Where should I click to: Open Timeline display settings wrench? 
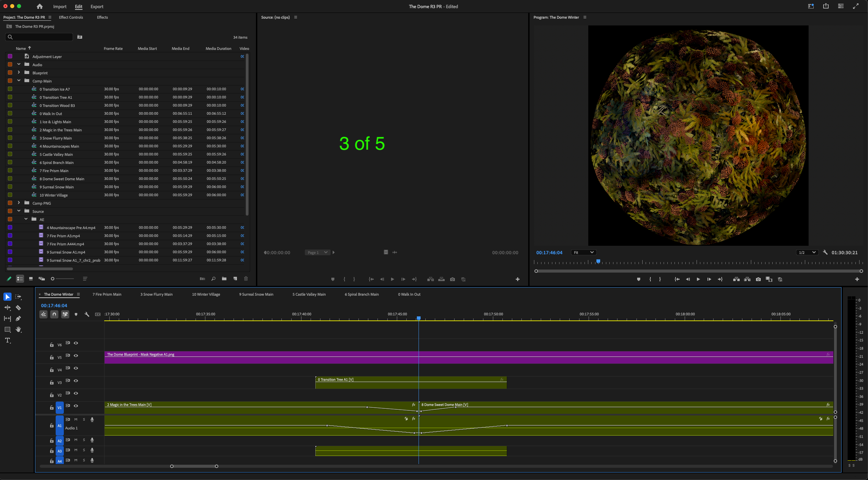(x=87, y=314)
